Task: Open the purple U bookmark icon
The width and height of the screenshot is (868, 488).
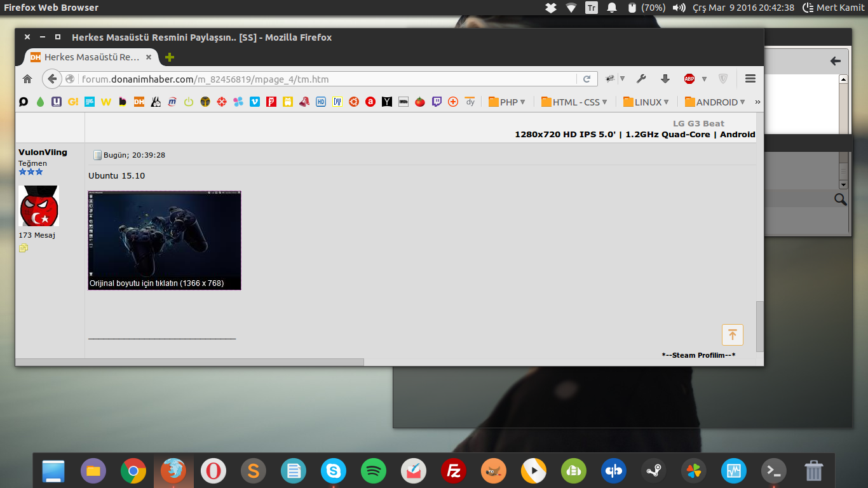Action: 57,102
